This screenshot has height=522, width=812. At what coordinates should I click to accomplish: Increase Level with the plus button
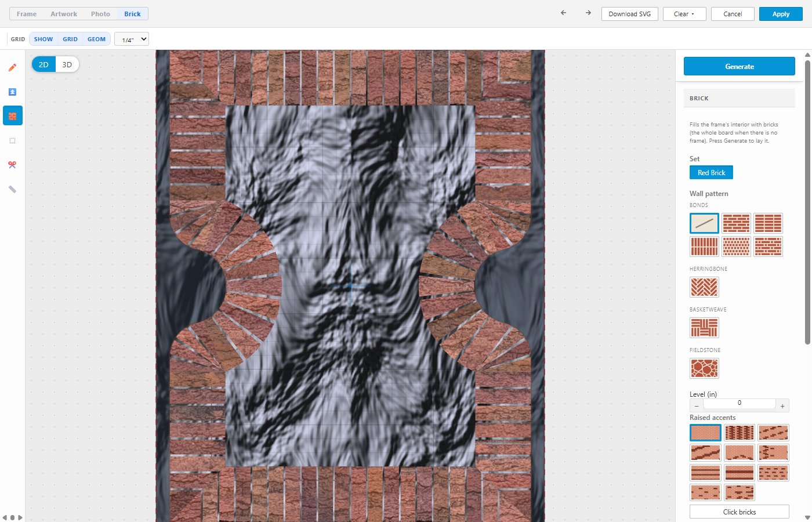782,406
